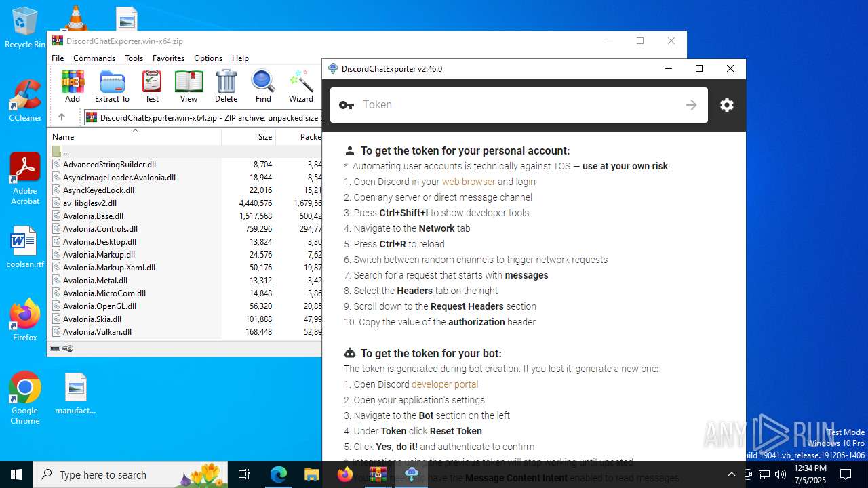Select the parent folder '..' row
868x488 pixels.
point(184,151)
